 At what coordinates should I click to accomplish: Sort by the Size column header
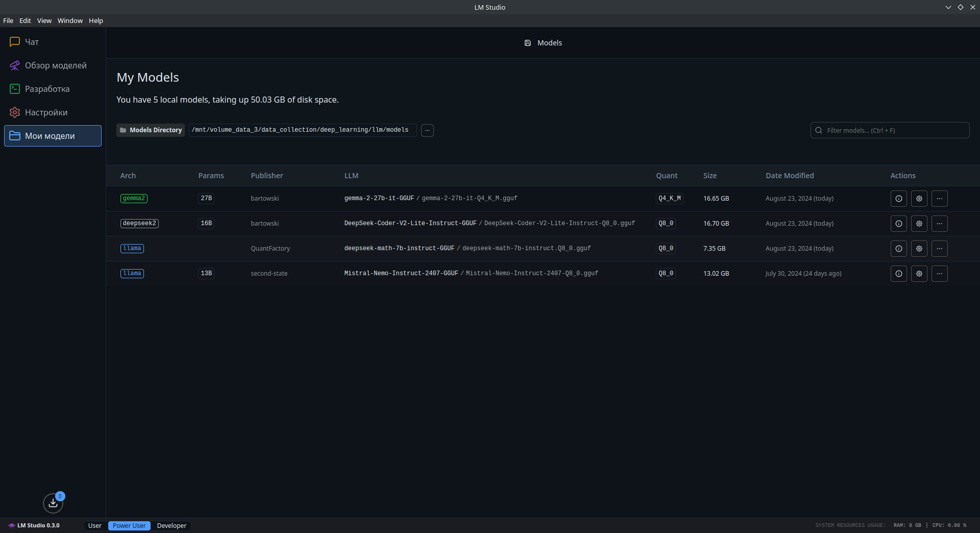[710, 176]
